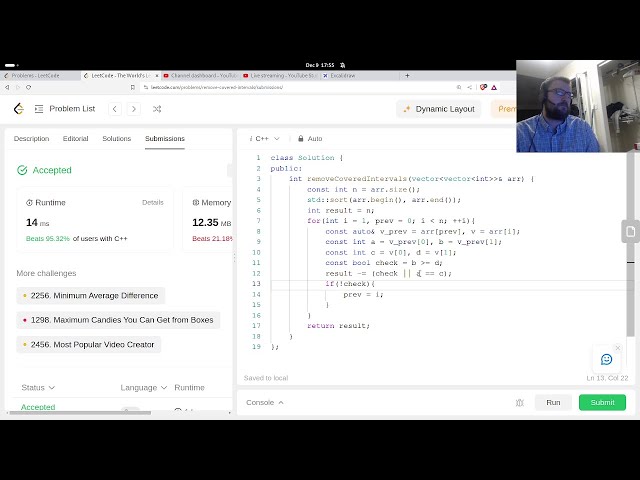Click the Dec 9 17:55 clock
This screenshot has height=480, width=640.
pos(320,65)
